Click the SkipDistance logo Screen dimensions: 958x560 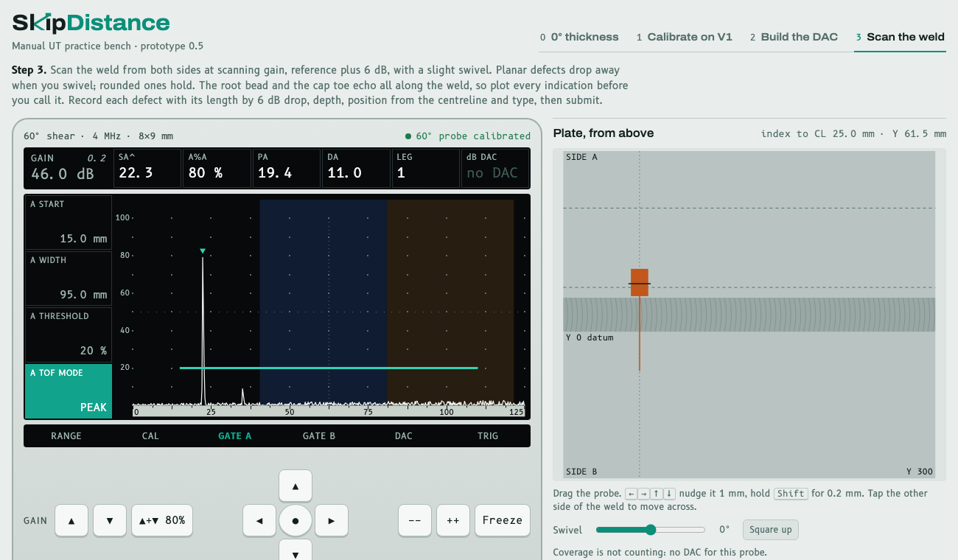pyautogui.click(x=91, y=23)
